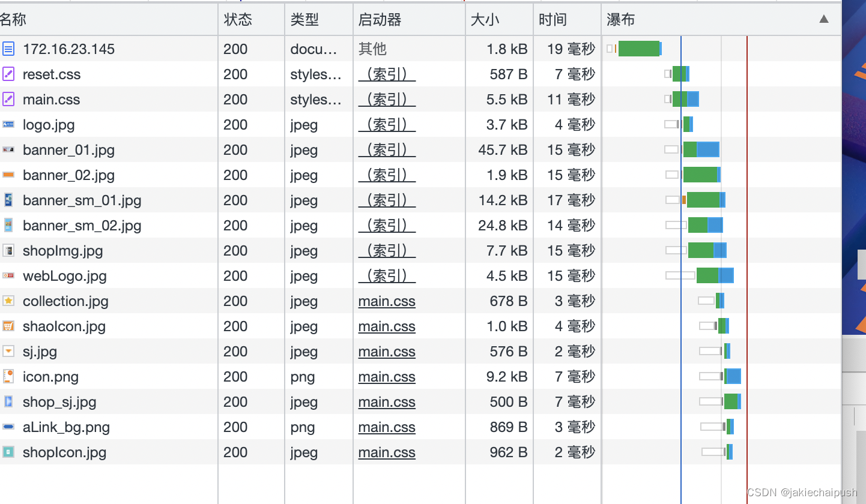Click the document icon beside 172.16.23.145
This screenshot has height=504, width=866.
pyautogui.click(x=8, y=49)
